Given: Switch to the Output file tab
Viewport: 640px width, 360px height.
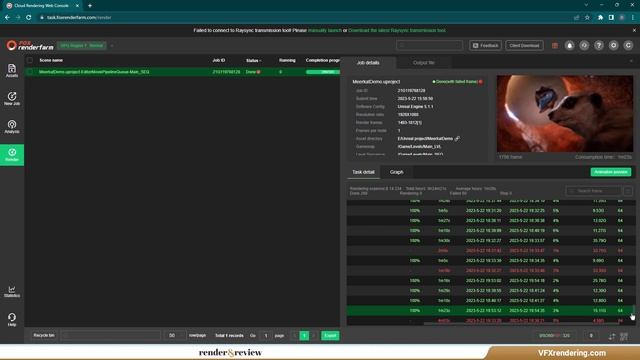Looking at the screenshot, I should [424, 62].
